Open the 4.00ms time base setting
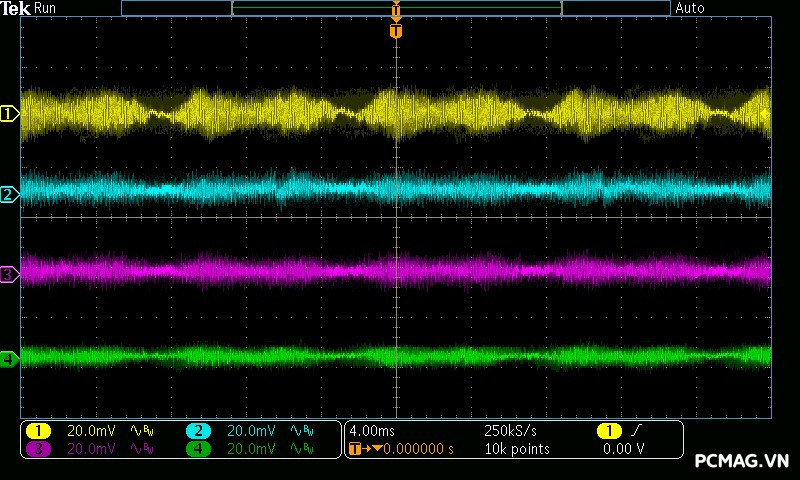Viewport: 800px width, 480px height. (x=372, y=431)
